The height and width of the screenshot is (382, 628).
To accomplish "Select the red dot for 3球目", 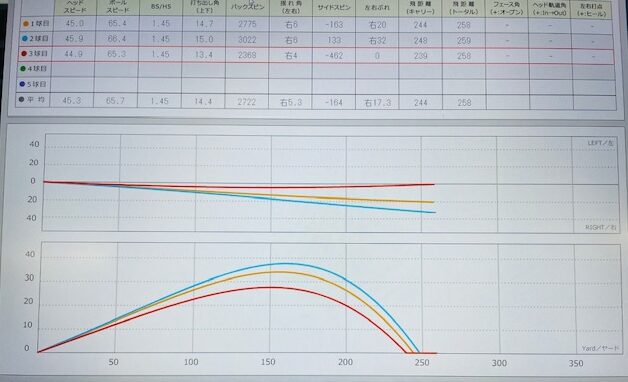I will [24, 54].
